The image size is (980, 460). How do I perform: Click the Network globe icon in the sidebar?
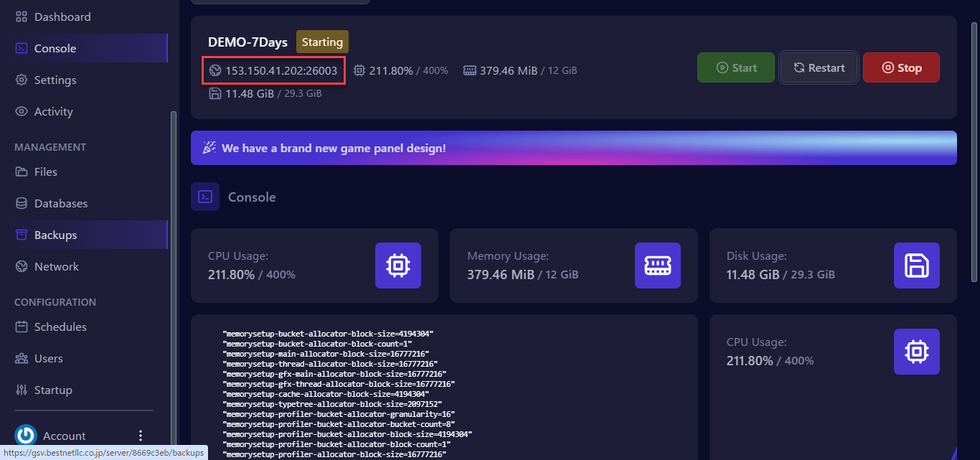[22, 266]
